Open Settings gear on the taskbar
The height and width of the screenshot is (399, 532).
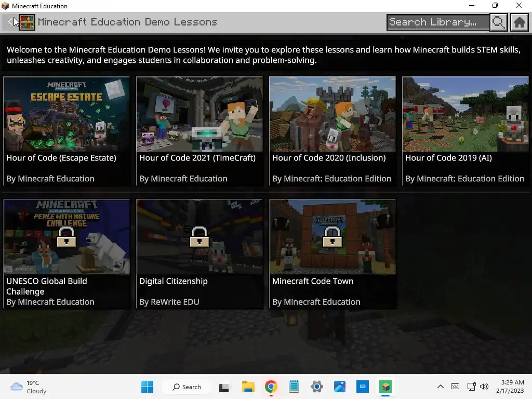(317, 387)
